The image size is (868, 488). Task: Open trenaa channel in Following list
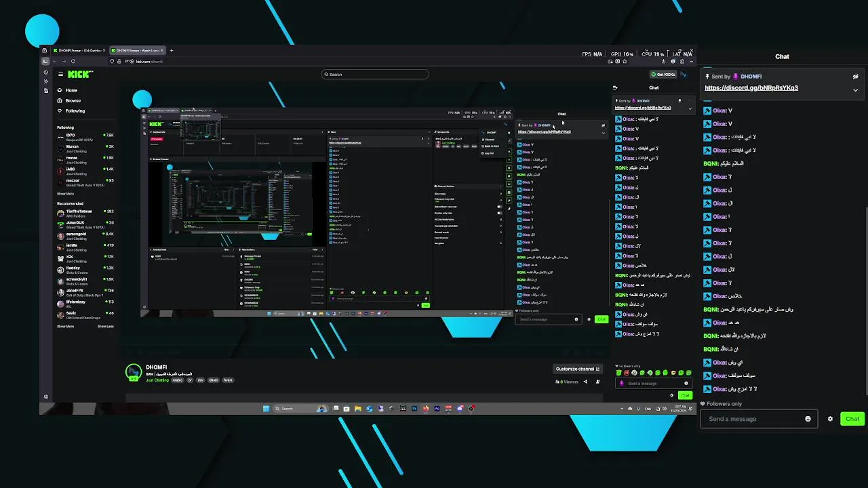85,159
